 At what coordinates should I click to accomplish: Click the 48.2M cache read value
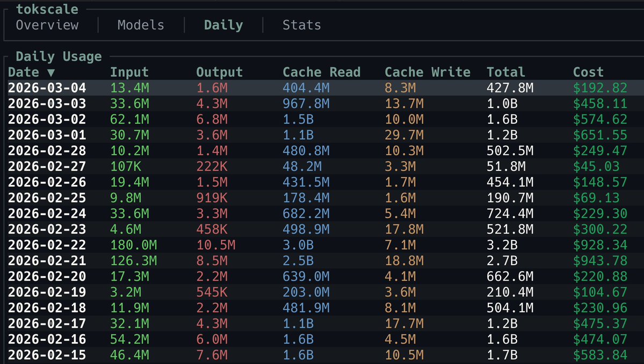click(x=302, y=167)
